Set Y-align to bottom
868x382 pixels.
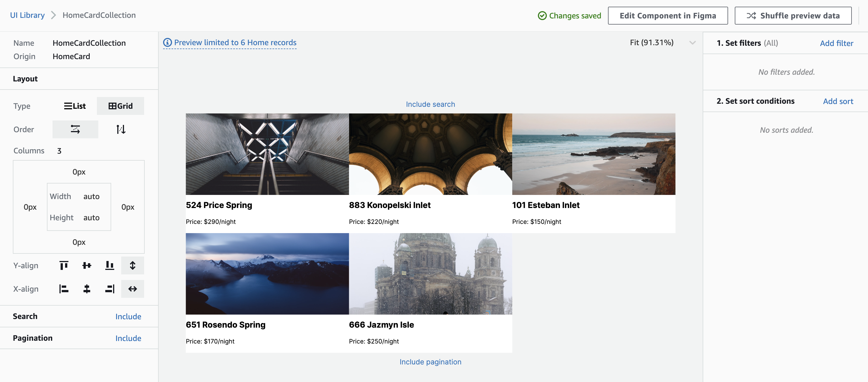(109, 265)
